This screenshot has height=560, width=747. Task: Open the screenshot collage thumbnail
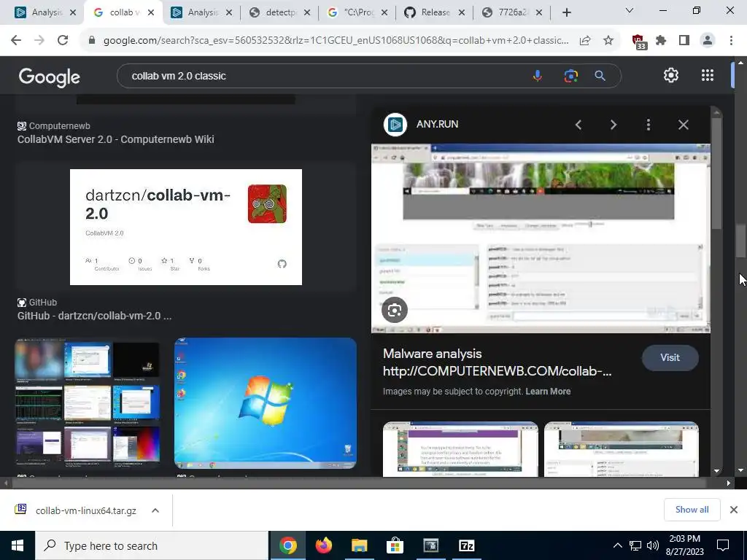click(88, 403)
